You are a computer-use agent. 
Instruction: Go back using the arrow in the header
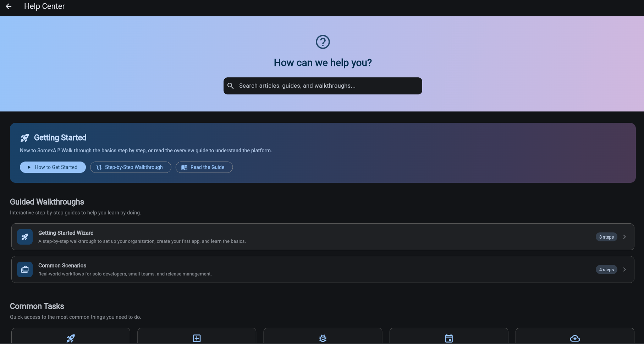[9, 6]
